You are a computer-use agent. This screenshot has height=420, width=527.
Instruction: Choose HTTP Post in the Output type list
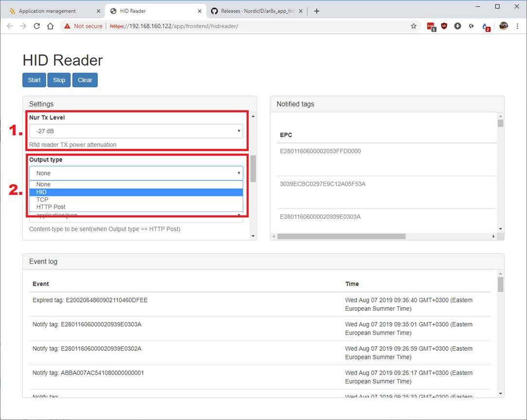(x=136, y=207)
